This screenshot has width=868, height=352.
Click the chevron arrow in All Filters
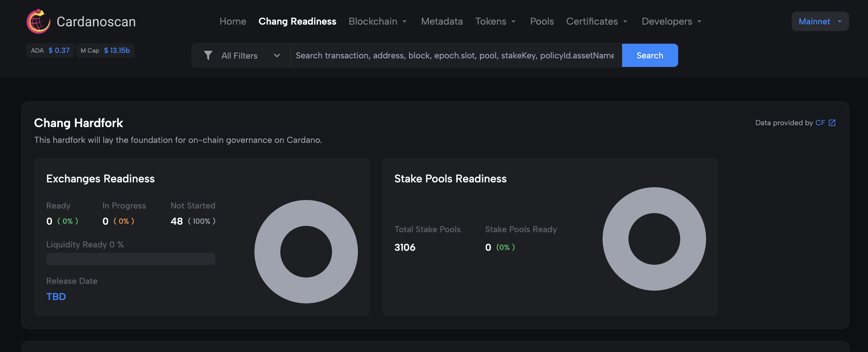(277, 55)
